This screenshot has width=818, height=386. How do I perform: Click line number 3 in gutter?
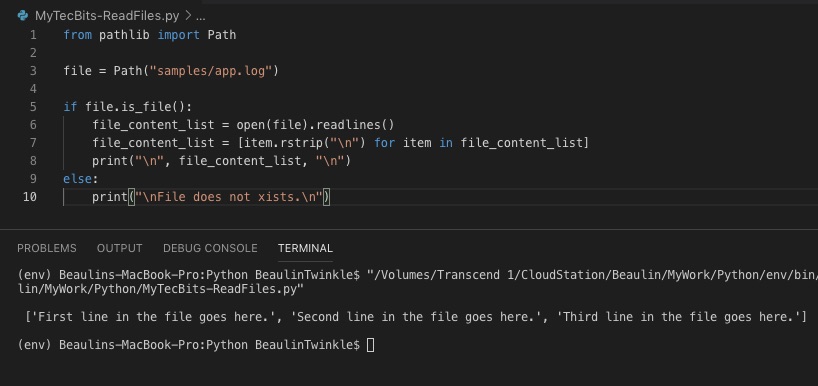33,70
